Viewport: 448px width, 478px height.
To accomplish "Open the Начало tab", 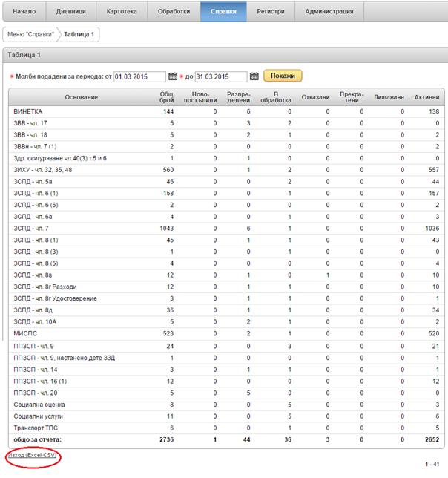I will (x=24, y=12).
